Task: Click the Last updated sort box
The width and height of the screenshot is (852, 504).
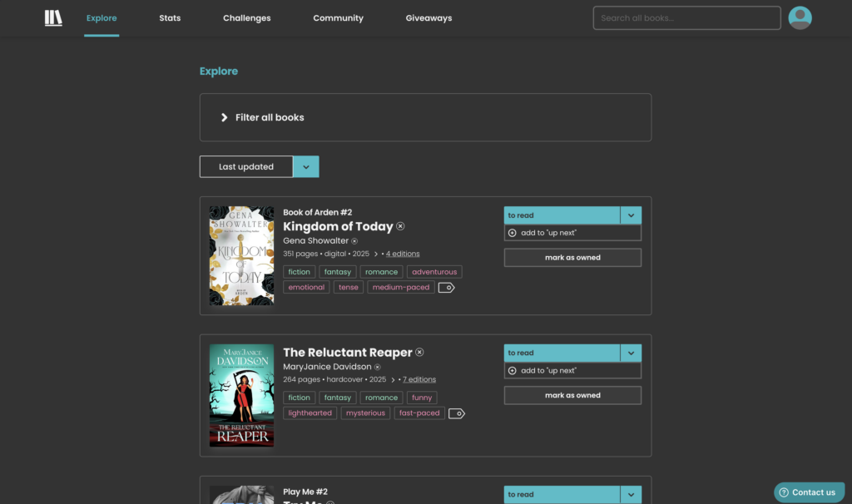Action: (x=246, y=166)
